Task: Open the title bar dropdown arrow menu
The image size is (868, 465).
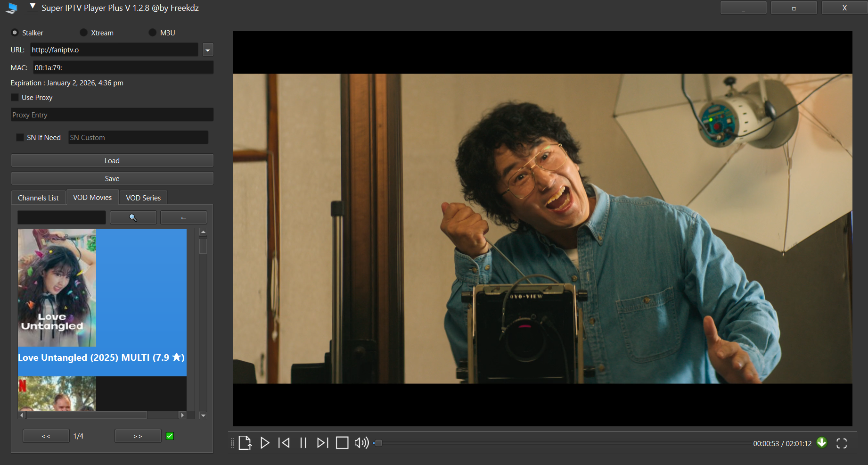Action: [33, 7]
